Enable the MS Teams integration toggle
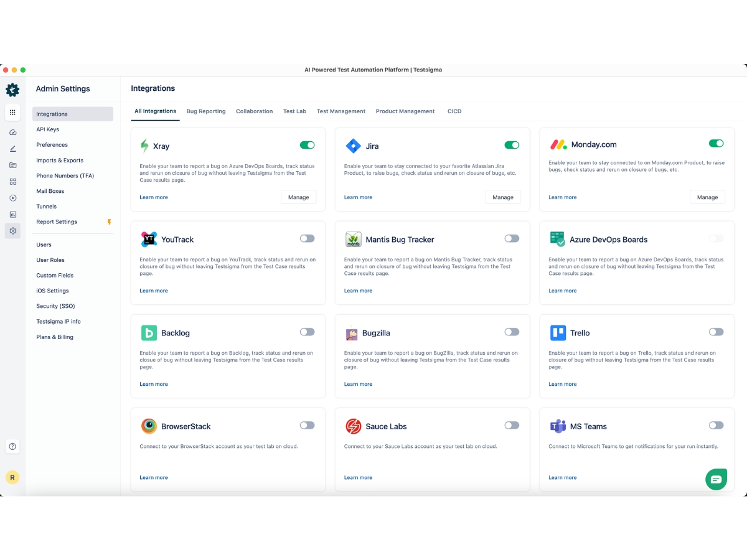This screenshot has width=747, height=560. [716, 425]
